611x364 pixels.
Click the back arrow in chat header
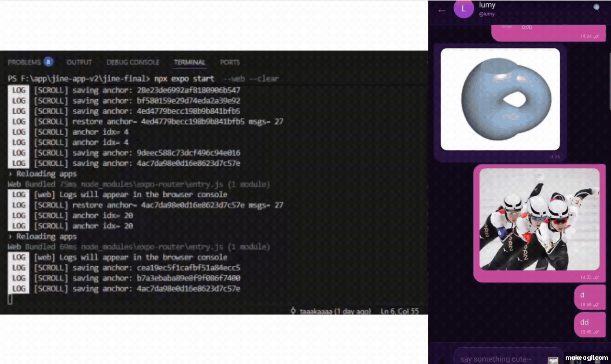tap(441, 11)
